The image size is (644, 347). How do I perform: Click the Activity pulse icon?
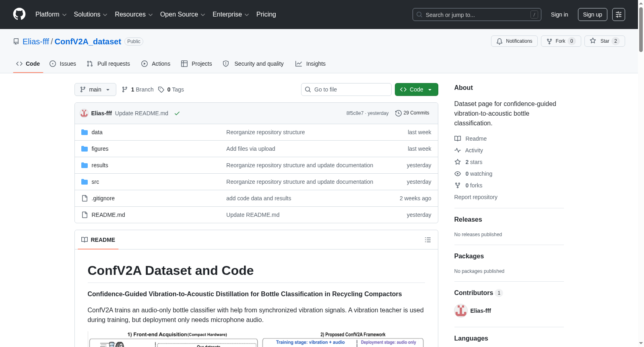[x=458, y=150]
